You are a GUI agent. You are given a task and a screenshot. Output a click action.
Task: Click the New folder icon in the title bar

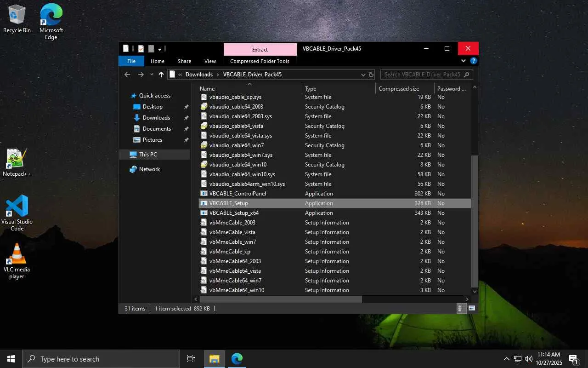151,49
